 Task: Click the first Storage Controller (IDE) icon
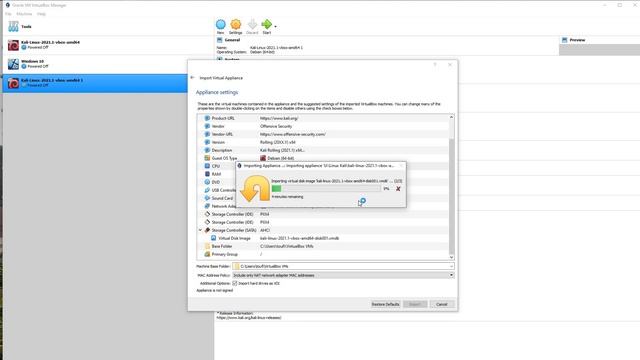[207, 214]
